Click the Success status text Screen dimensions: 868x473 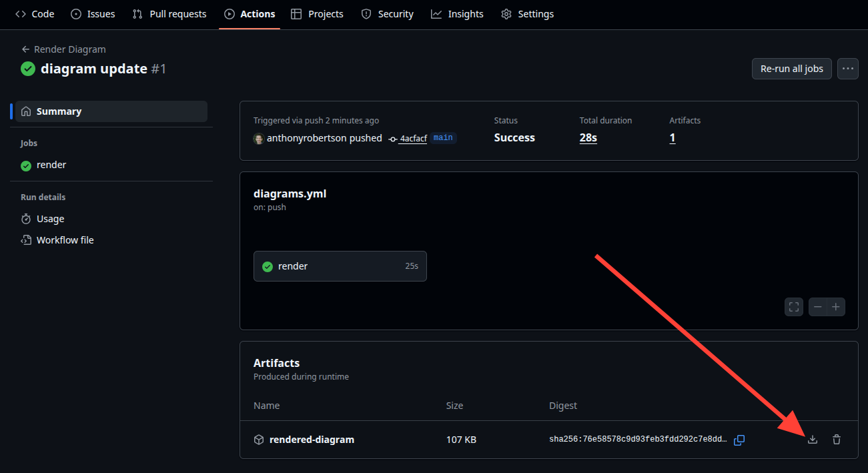(514, 138)
